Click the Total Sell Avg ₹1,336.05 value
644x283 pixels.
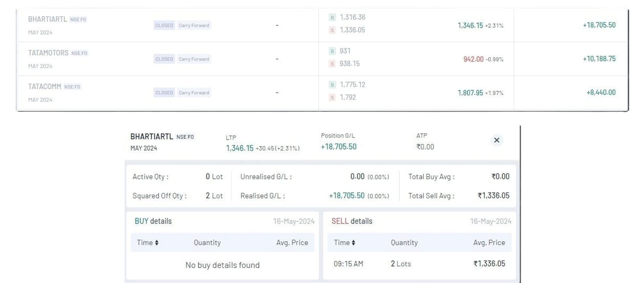[493, 195]
